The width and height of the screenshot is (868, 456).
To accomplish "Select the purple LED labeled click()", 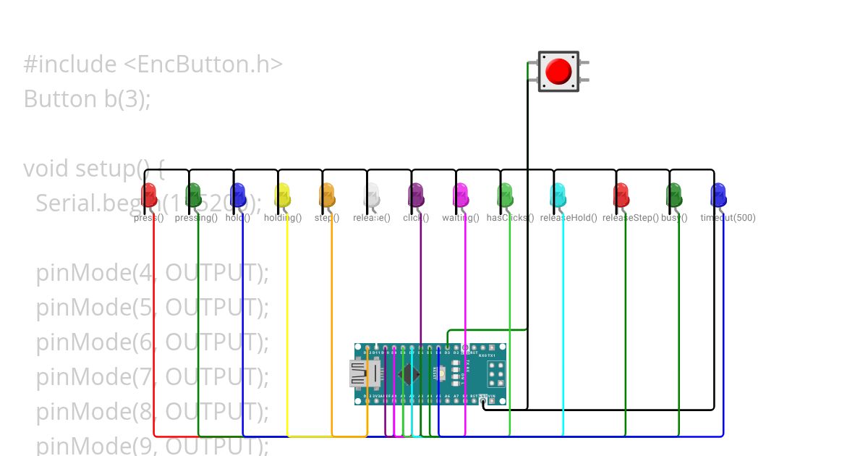I will click(x=416, y=196).
